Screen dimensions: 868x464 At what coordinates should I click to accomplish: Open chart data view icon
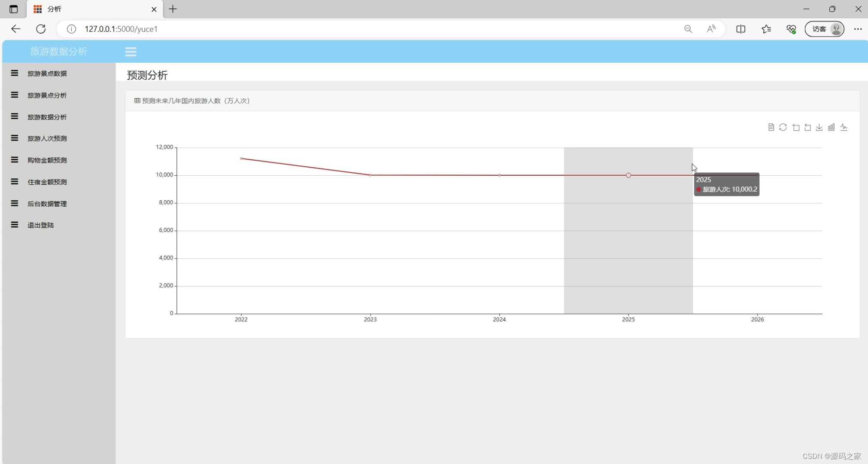pyautogui.click(x=771, y=127)
